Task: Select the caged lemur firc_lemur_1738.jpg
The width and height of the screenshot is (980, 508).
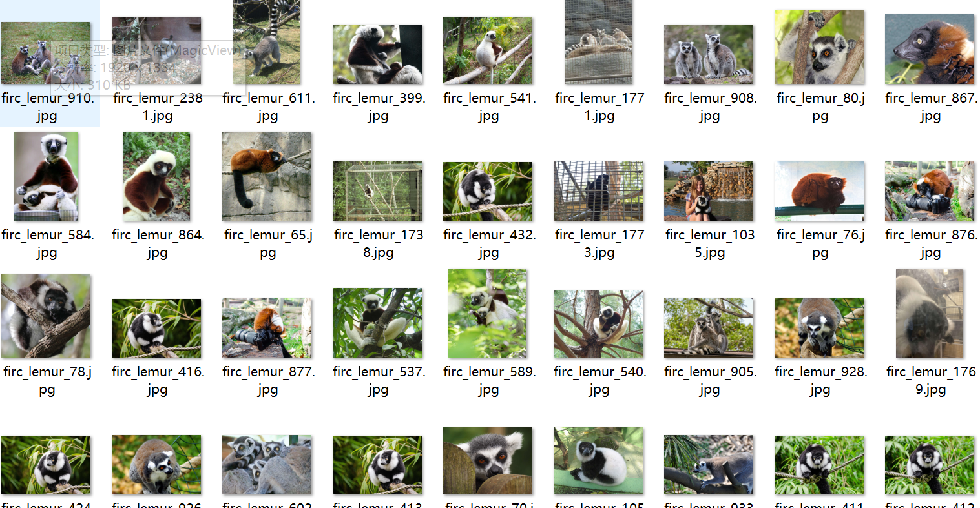Action: 377,191
